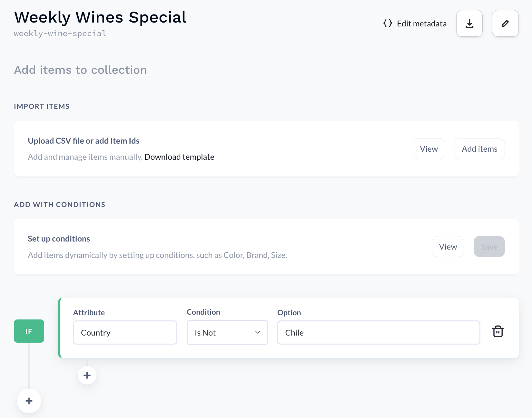Image resolution: width=532 pixels, height=418 pixels.
Task: Expand the Is Not condition dropdown
Action: click(x=227, y=333)
